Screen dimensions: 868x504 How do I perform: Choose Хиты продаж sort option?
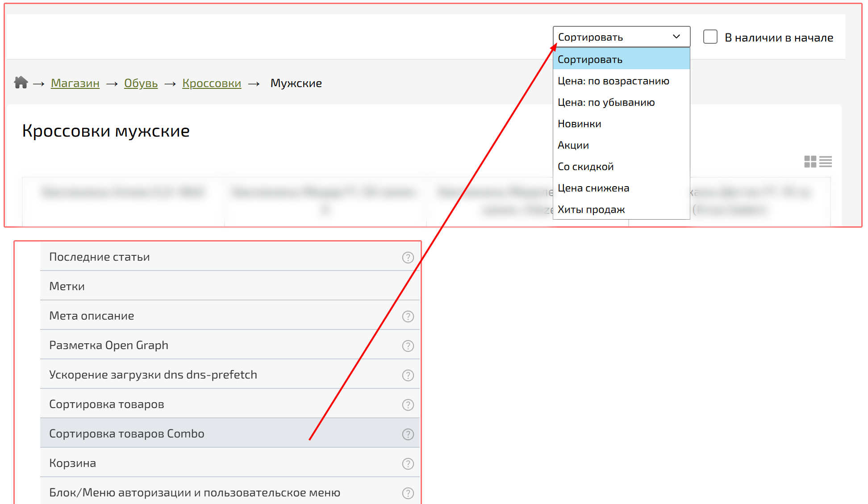pos(591,210)
